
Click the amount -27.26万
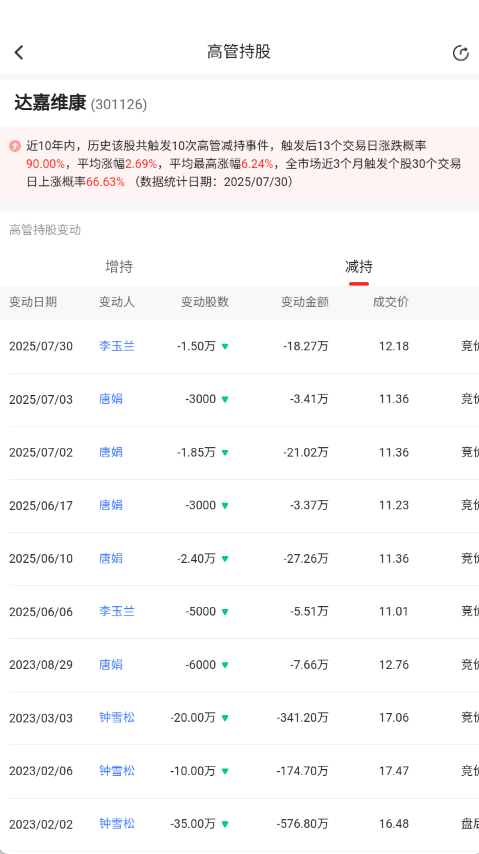coord(306,559)
